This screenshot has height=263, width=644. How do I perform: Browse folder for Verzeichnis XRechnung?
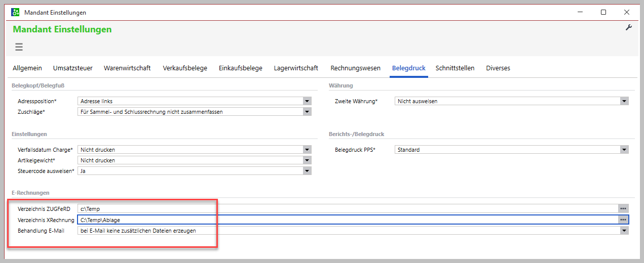point(623,220)
